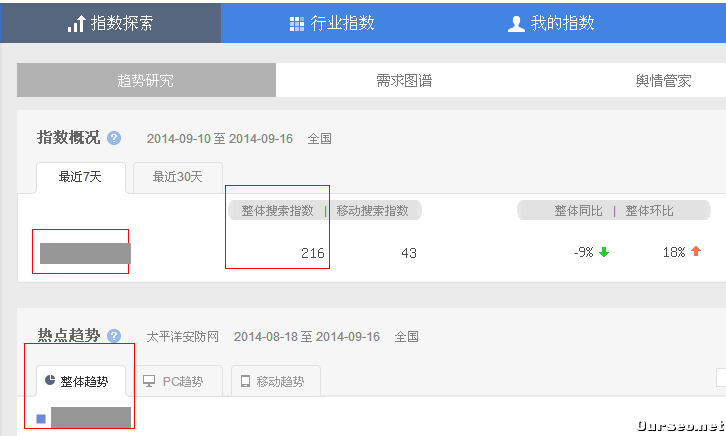Image resolution: width=726 pixels, height=436 pixels.
Task: Open the help icon next to 热点趋势
Action: 114,336
